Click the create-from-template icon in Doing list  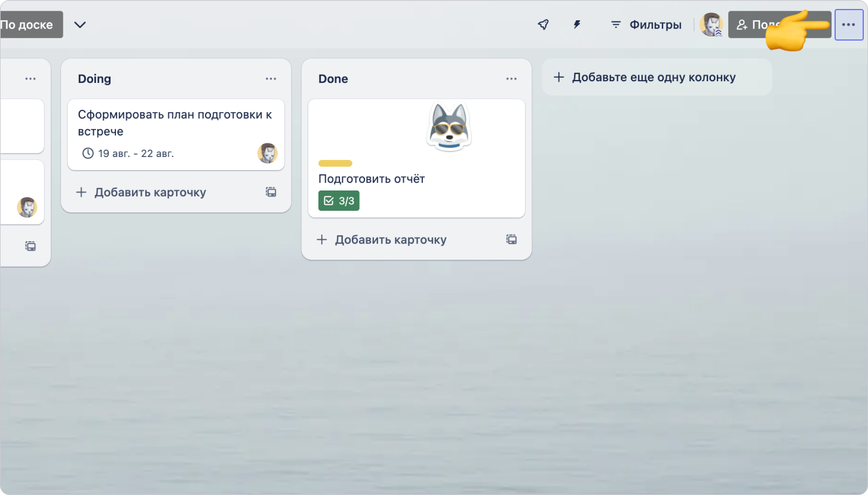coord(271,192)
